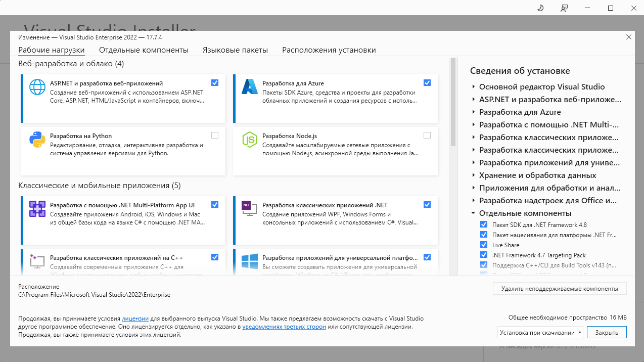Open the feedback icon in title bar

564,8
